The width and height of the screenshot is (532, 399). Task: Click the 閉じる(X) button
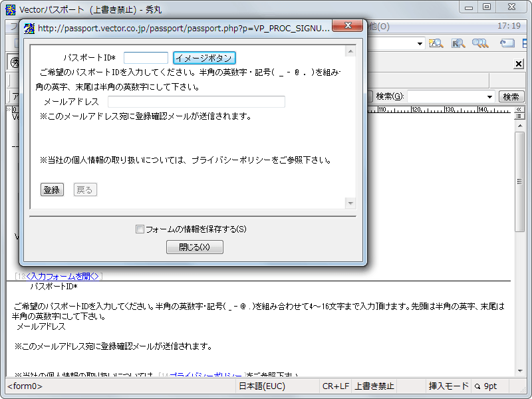195,247
